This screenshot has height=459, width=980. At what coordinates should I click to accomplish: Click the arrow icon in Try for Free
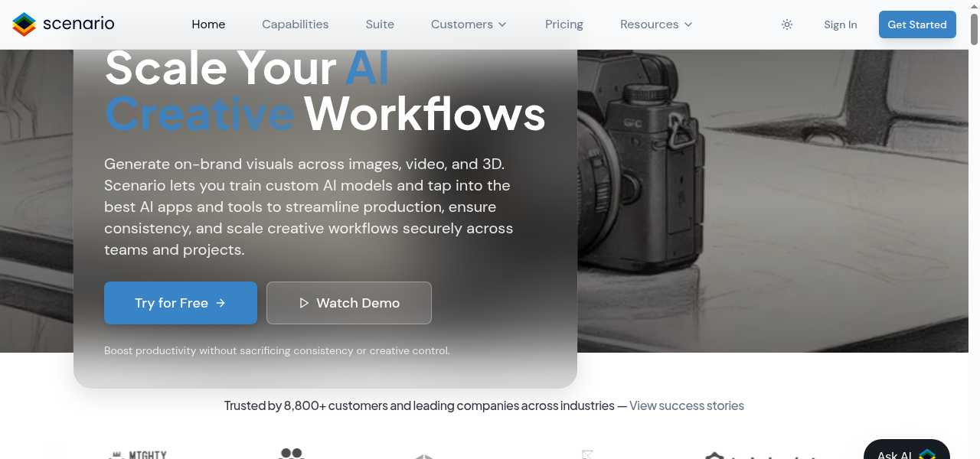click(220, 303)
